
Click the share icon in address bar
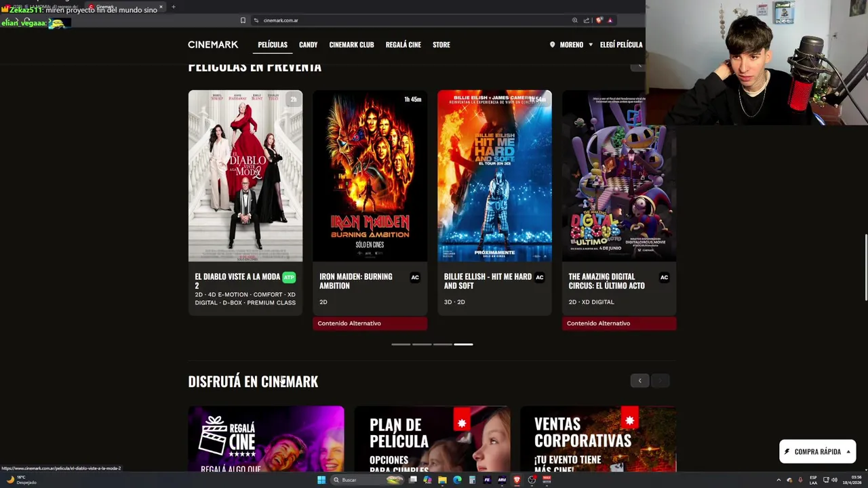click(x=587, y=20)
